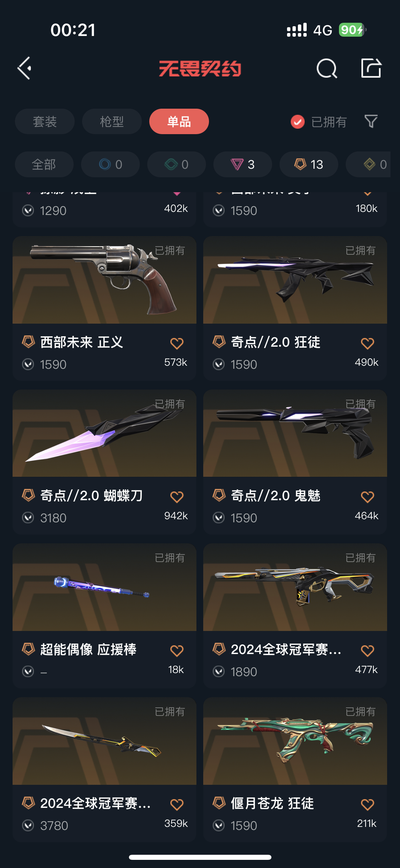Like 偃月苍龙 狂徒 with heart icon
The width and height of the screenshot is (400, 868).
[x=367, y=805]
